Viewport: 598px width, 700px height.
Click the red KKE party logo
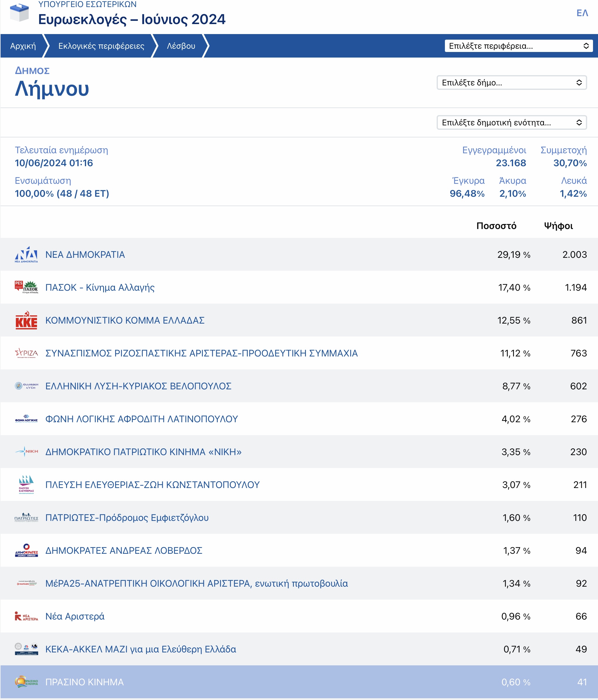point(26,320)
